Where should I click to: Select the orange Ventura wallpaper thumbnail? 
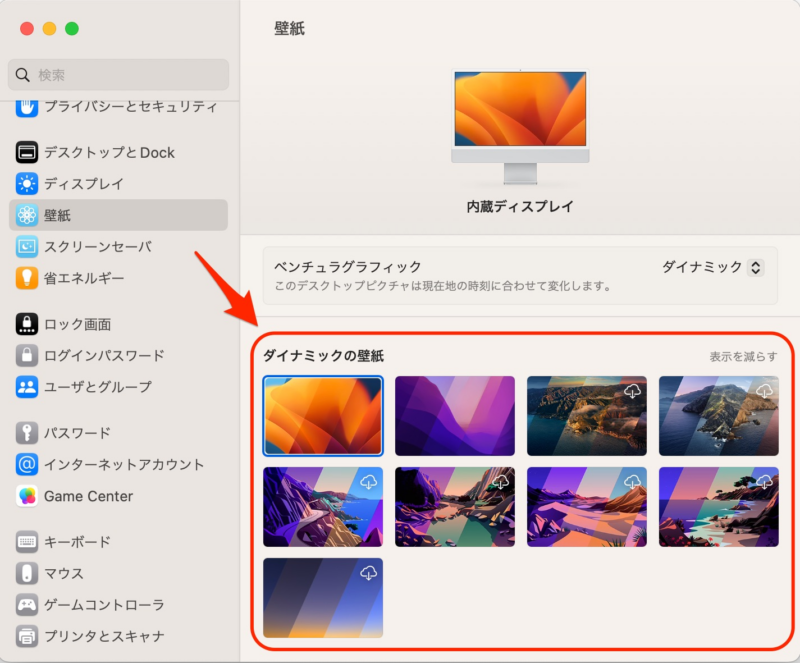[x=323, y=416]
